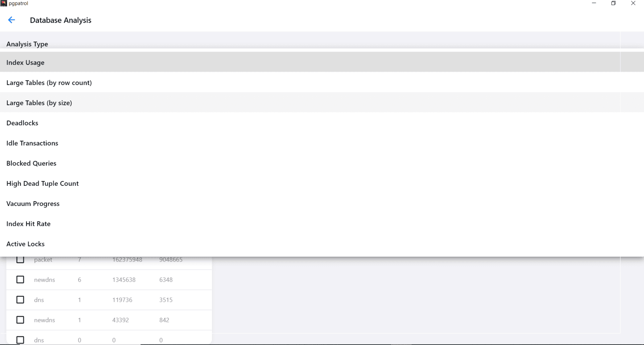The image size is (644, 345).
Task: Select Large Tables (by row count) option
Action: (49, 83)
